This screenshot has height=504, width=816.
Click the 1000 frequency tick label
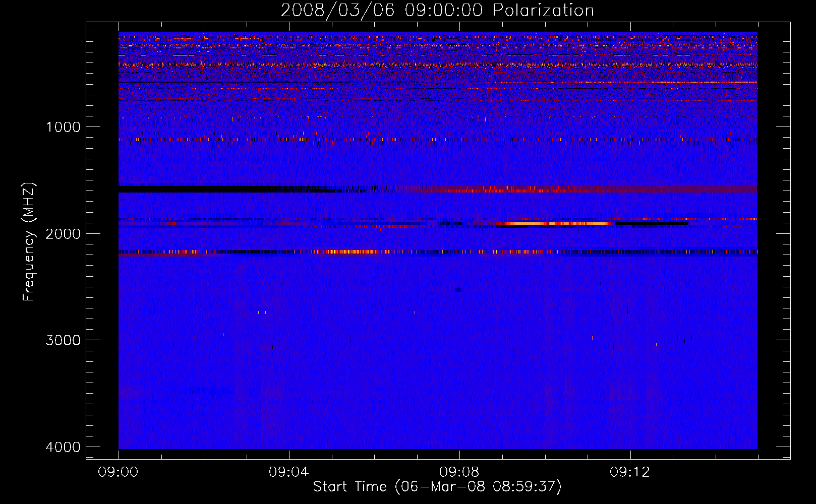64,127
